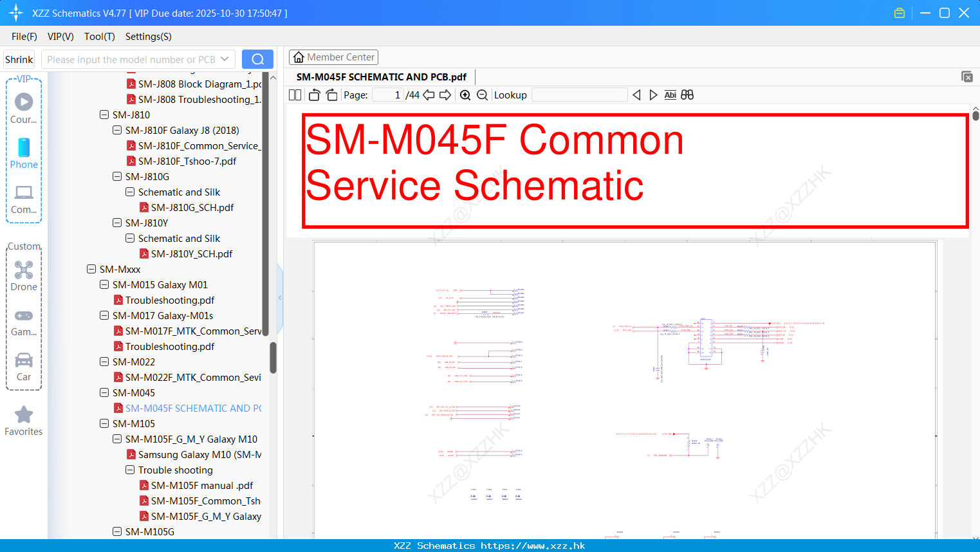Open the Favorites sidebar section
Viewport: 980px width, 552px height.
[24, 421]
